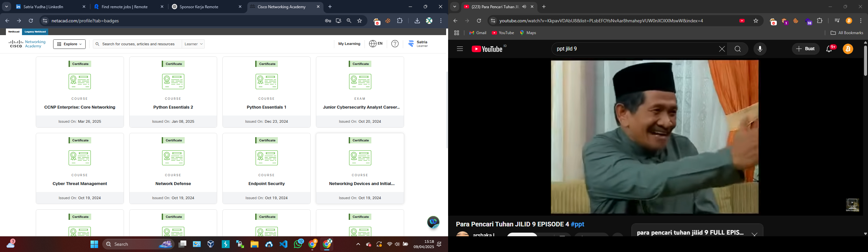Click the install app icon in address bar
868x252 pixels.
tap(338, 21)
